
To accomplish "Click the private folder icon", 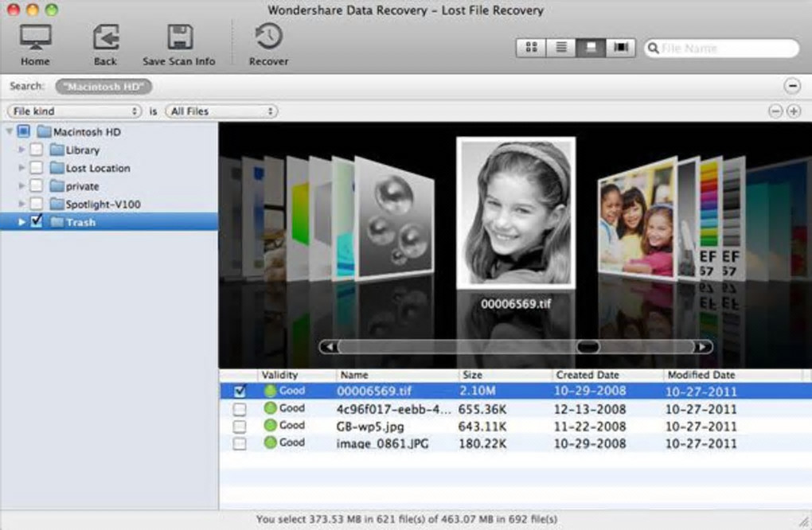I will 57,186.
